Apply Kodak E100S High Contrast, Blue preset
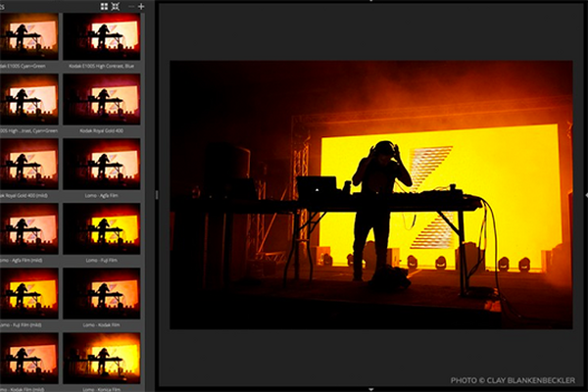 [x=102, y=37]
